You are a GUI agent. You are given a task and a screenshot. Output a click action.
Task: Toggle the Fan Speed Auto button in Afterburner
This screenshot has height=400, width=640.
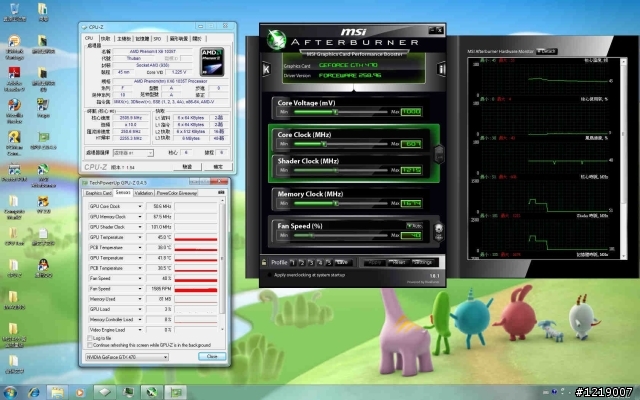pos(414,225)
